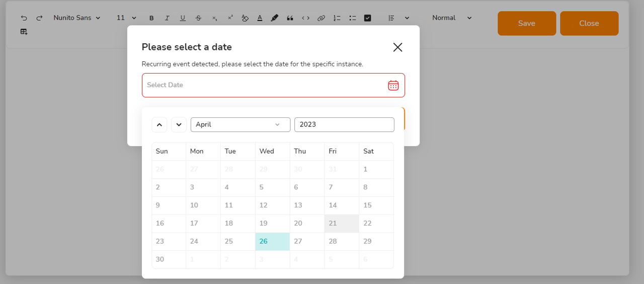Expand the April month dropdown
This screenshot has width=644, height=284.
tap(240, 124)
